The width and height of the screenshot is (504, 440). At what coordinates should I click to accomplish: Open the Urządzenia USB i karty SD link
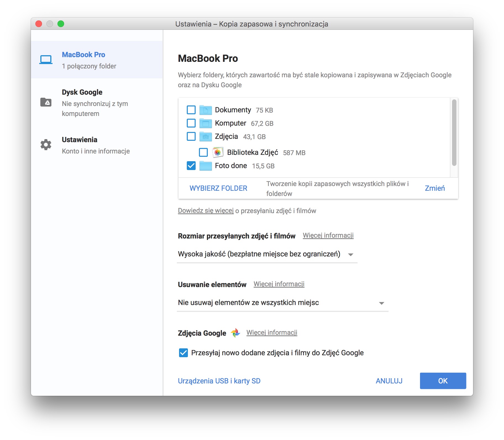[219, 381]
